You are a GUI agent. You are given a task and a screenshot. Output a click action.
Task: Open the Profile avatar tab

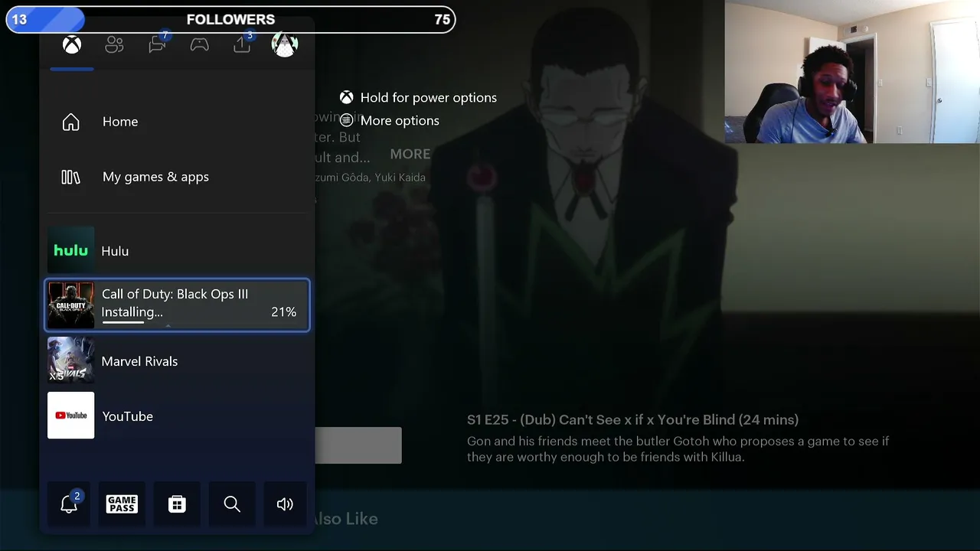pyautogui.click(x=284, y=44)
